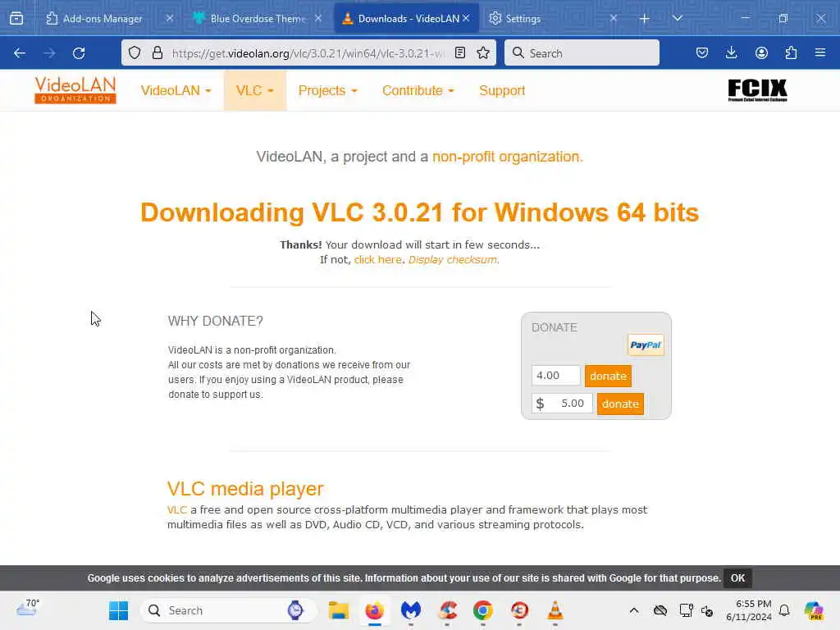Image resolution: width=840 pixels, height=630 pixels.
Task: Open Firefox View recent browsing icon
Action: [x=16, y=18]
